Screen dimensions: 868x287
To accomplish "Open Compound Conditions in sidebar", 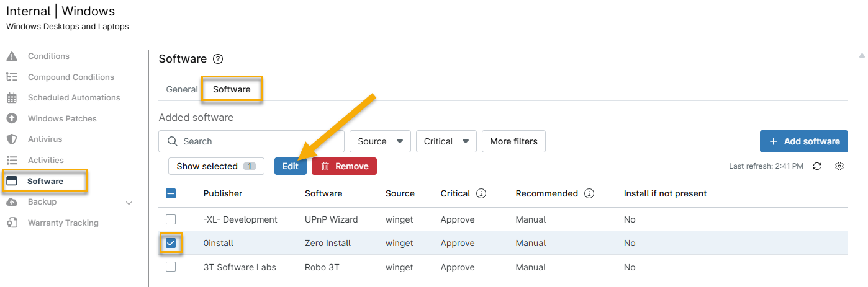I will click(x=71, y=77).
